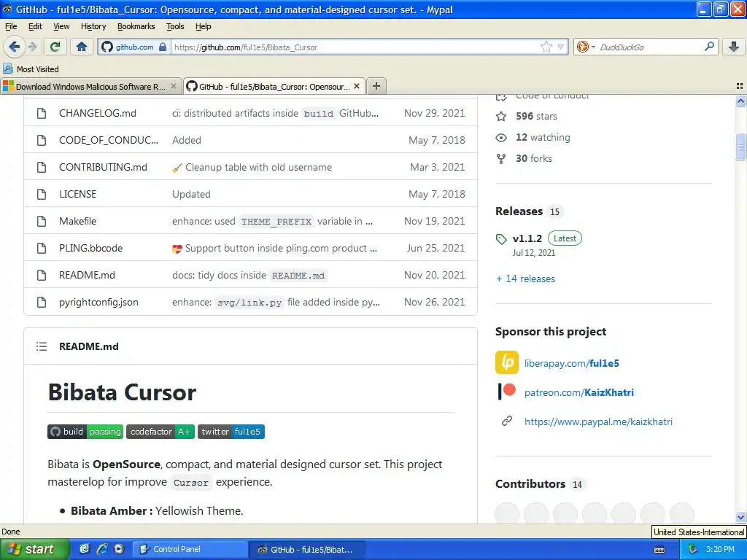Click the Internet Explorer quick launch icon
The width and height of the screenshot is (747, 560).
tap(101, 549)
